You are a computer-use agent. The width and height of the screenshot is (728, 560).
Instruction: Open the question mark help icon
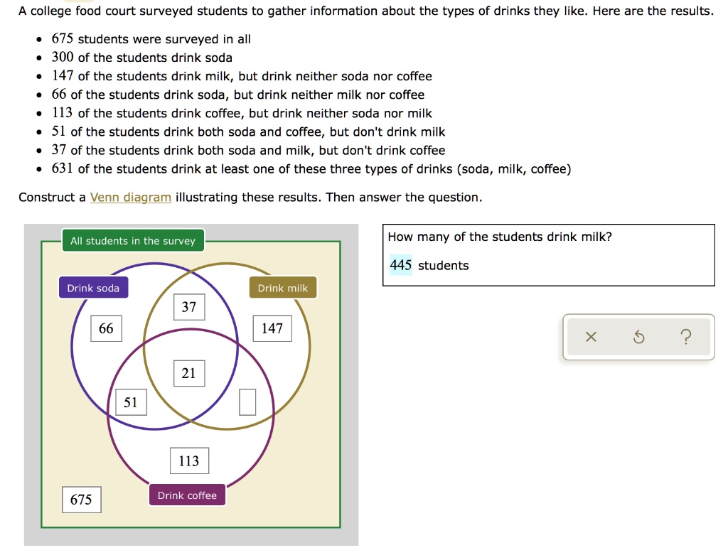pyautogui.click(x=685, y=338)
